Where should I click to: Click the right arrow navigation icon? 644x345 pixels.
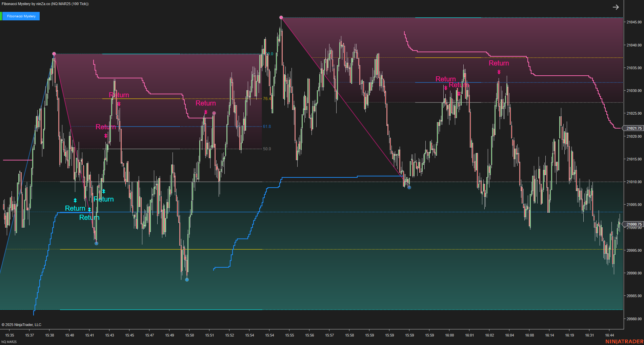[616, 7]
